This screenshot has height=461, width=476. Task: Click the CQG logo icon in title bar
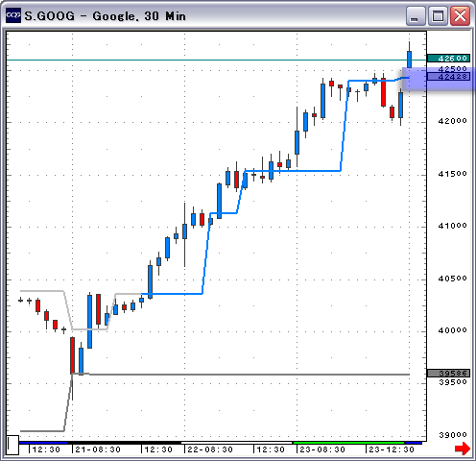[x=13, y=15]
